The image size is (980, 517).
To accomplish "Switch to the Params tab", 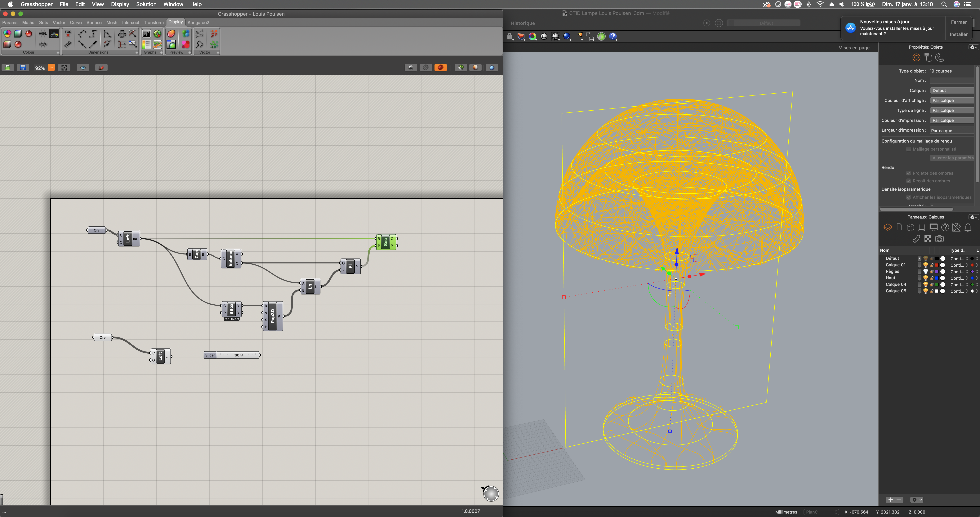I will click(10, 22).
